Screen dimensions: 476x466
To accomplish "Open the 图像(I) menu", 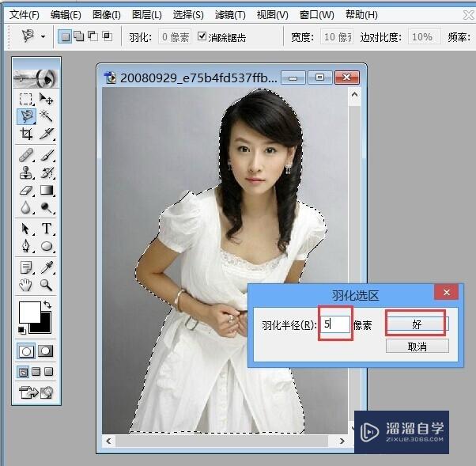I will pos(106,14).
